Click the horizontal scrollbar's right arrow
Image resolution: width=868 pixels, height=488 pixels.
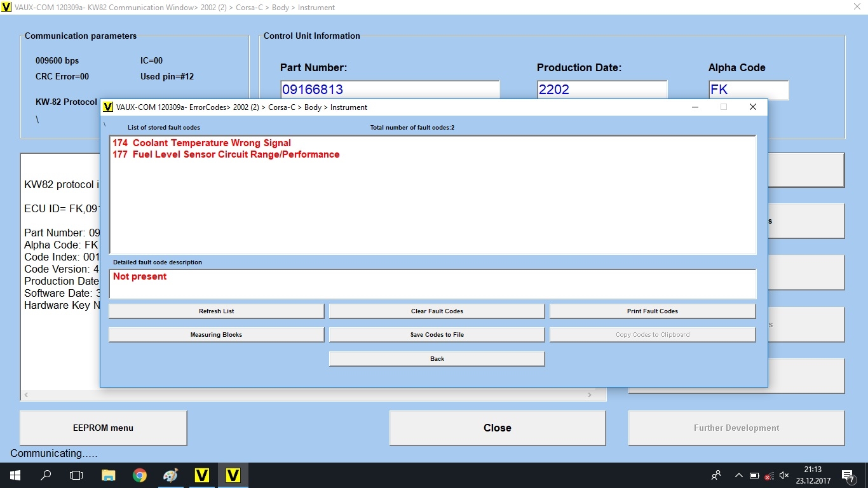click(590, 395)
